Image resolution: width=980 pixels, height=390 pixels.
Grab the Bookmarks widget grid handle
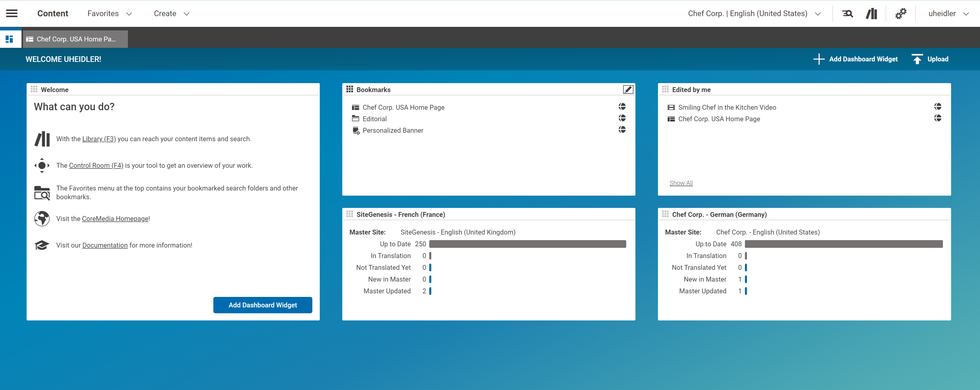click(x=350, y=89)
